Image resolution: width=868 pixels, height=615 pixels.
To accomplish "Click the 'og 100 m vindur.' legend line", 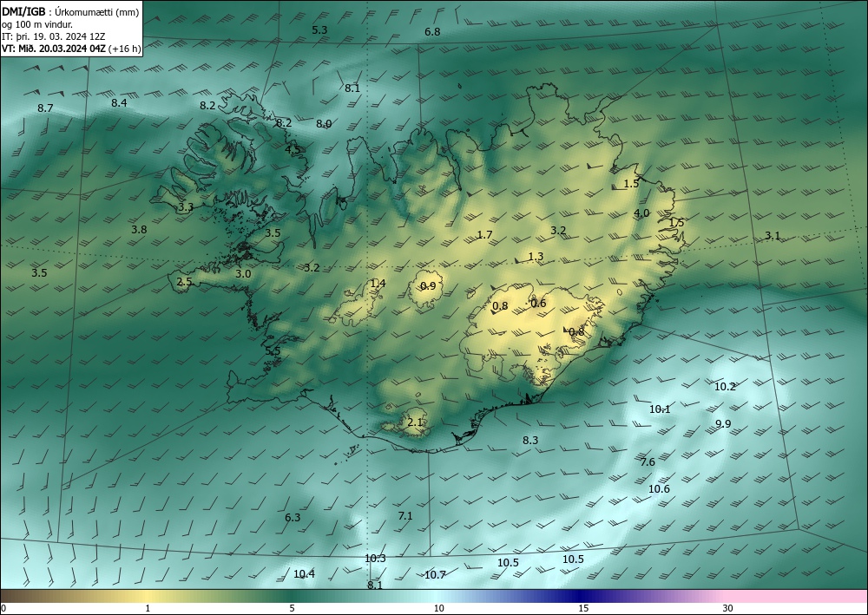I will pyautogui.click(x=37, y=23).
